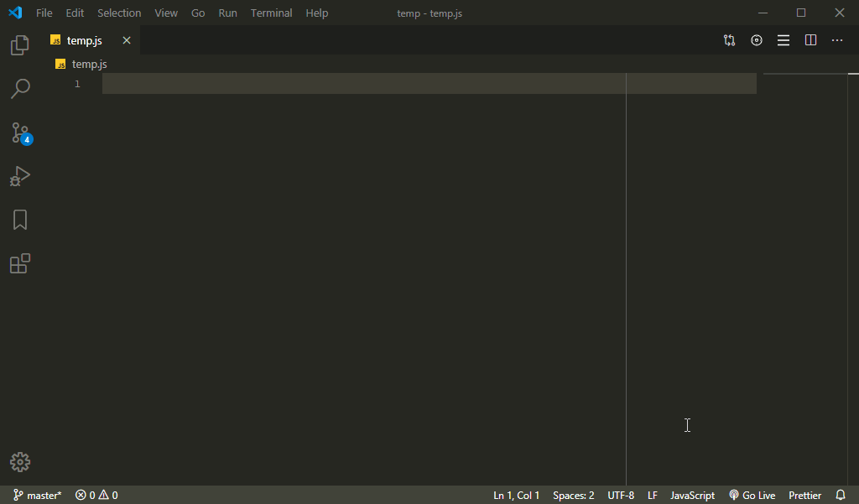
Task: Open the Manage settings gear
Action: [x=19, y=461]
